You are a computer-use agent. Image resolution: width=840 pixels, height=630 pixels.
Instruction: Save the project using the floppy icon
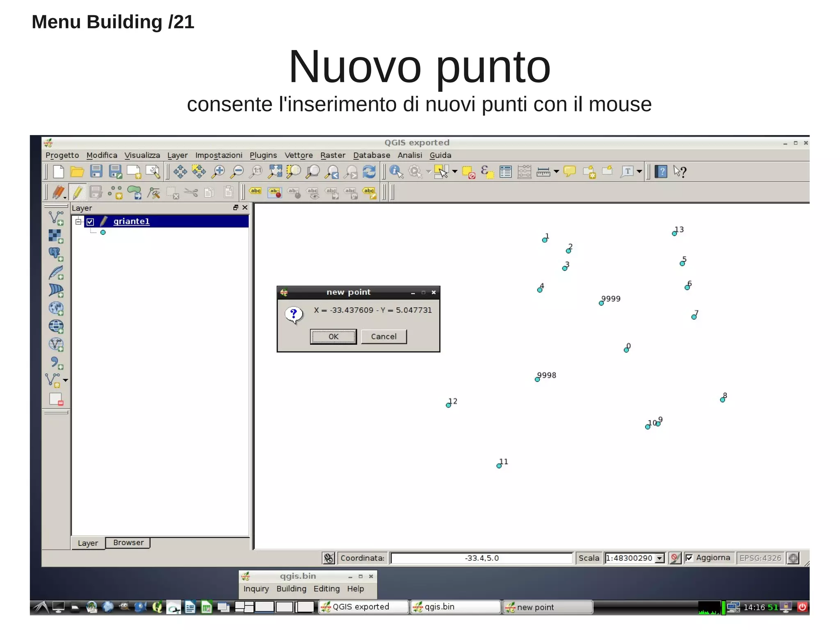(96, 171)
